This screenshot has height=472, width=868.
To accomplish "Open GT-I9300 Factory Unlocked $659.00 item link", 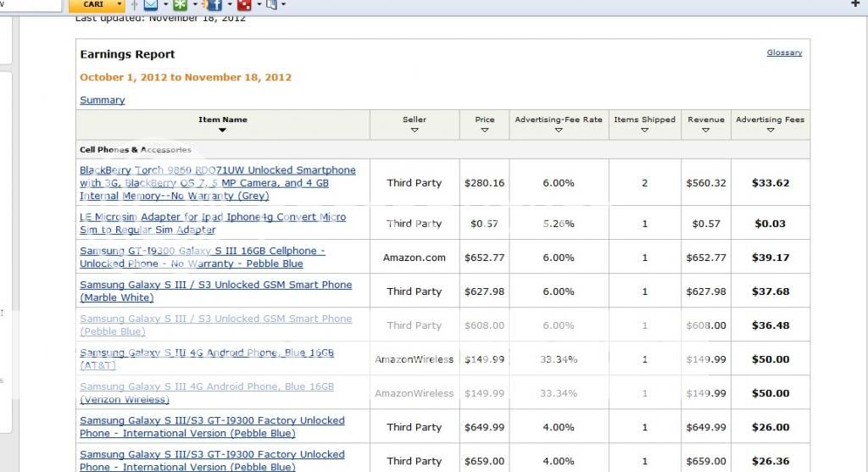I will 212,460.
